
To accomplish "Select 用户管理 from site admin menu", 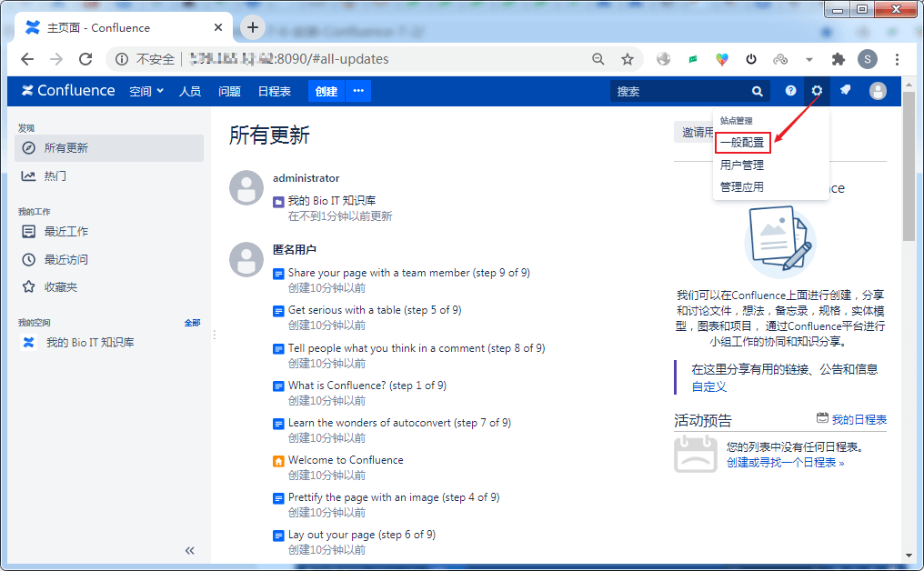I will tap(742, 165).
